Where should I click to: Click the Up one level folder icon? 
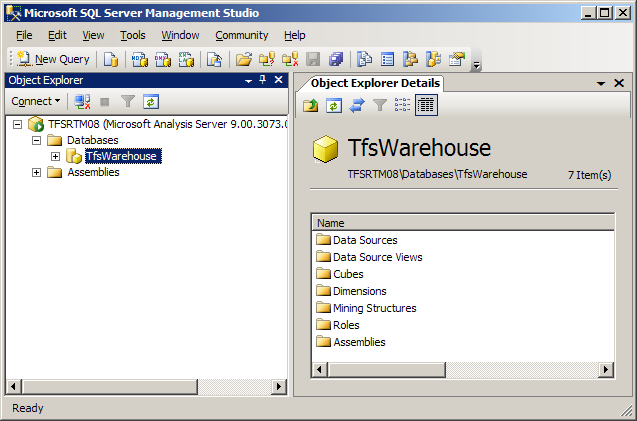[x=311, y=106]
